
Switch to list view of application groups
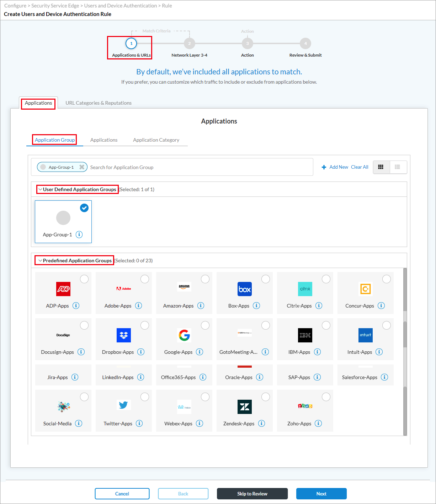tap(398, 167)
